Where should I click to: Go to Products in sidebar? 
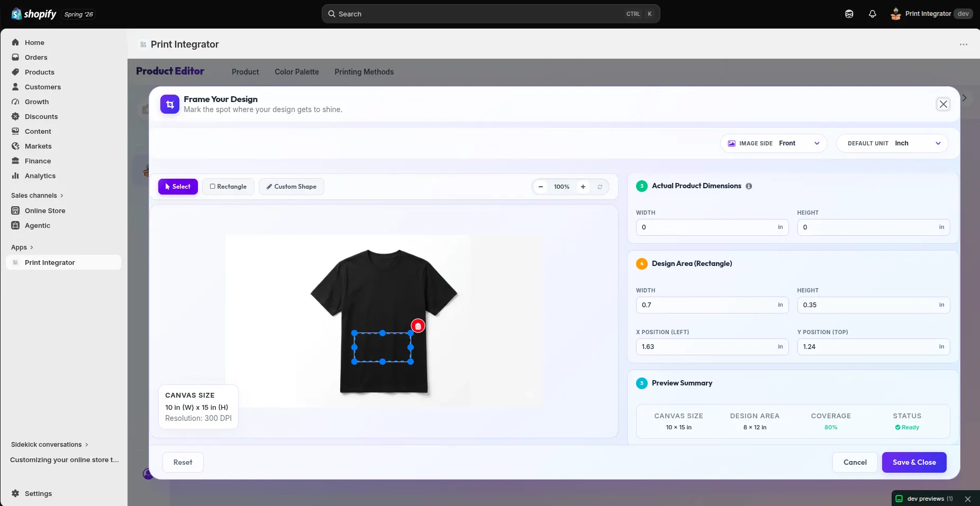click(x=39, y=72)
